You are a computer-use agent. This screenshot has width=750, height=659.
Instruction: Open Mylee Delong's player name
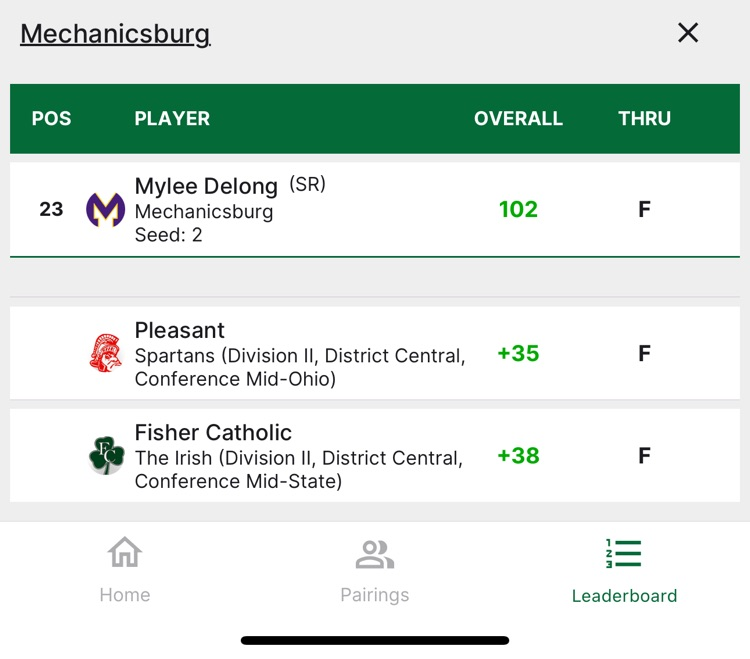(206, 186)
